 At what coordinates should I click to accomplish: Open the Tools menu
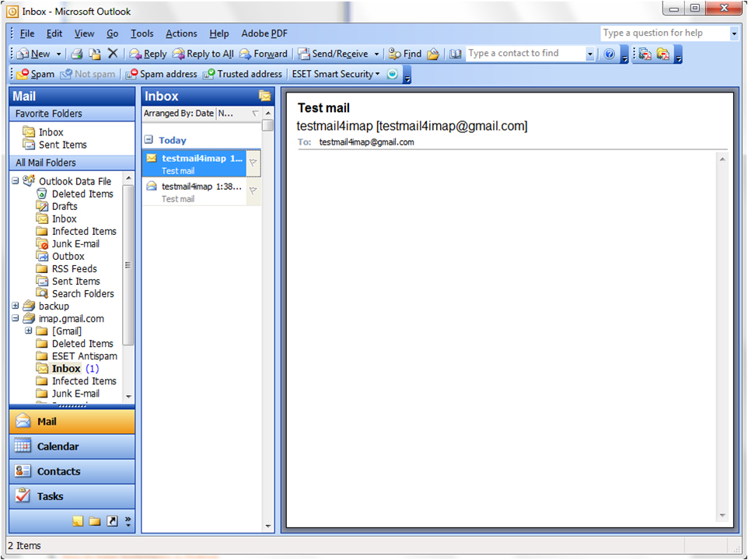coord(142,33)
